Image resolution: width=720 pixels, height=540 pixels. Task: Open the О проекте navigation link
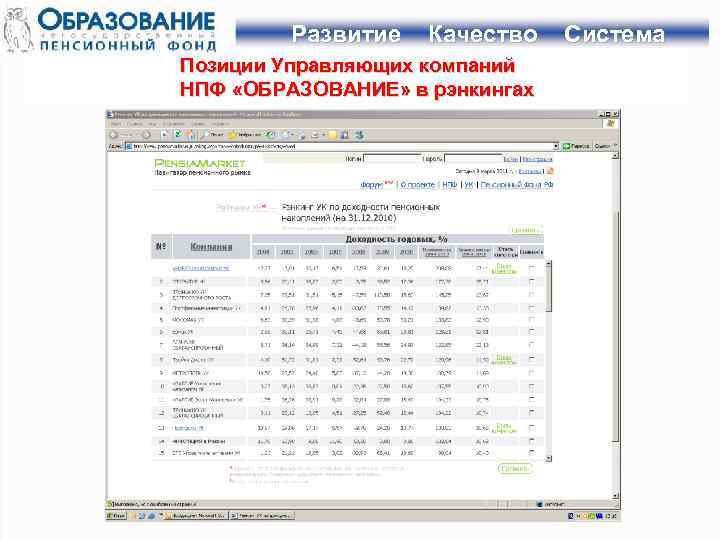417,185
